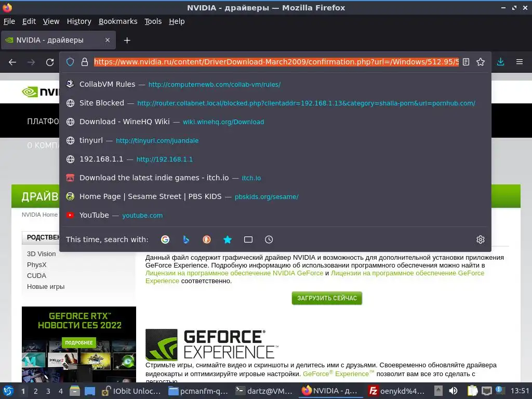Open the CUDA sidebar link
The image size is (532, 399).
37,275
